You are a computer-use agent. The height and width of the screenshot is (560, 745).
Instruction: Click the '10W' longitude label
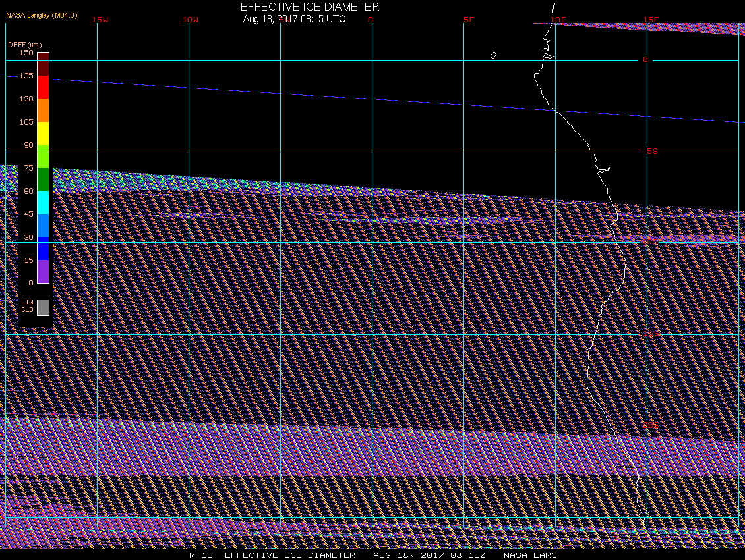[191, 20]
